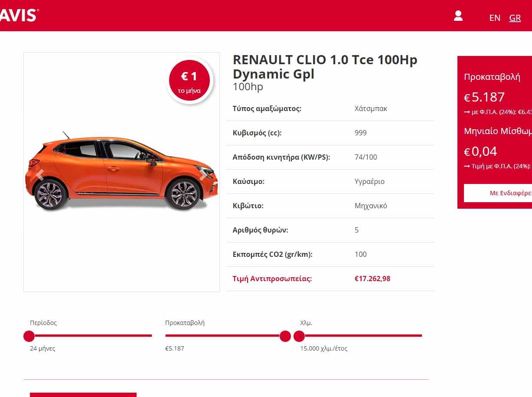Click the Renault Clio title heading
This screenshot has width=532, height=397.
pos(325,66)
